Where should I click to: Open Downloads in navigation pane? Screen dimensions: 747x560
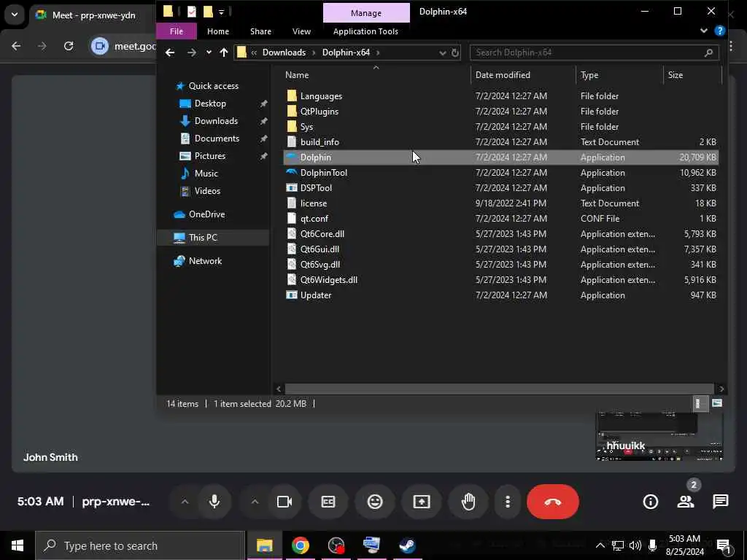[x=216, y=121]
